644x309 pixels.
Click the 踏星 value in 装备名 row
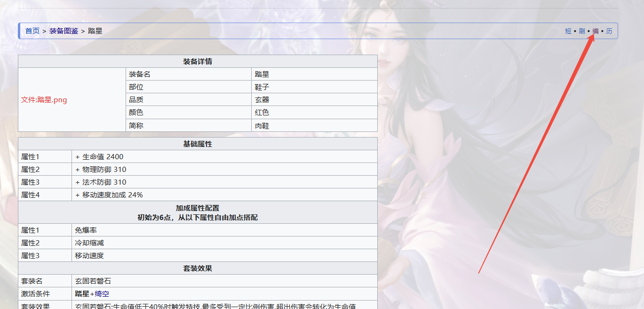[314, 74]
